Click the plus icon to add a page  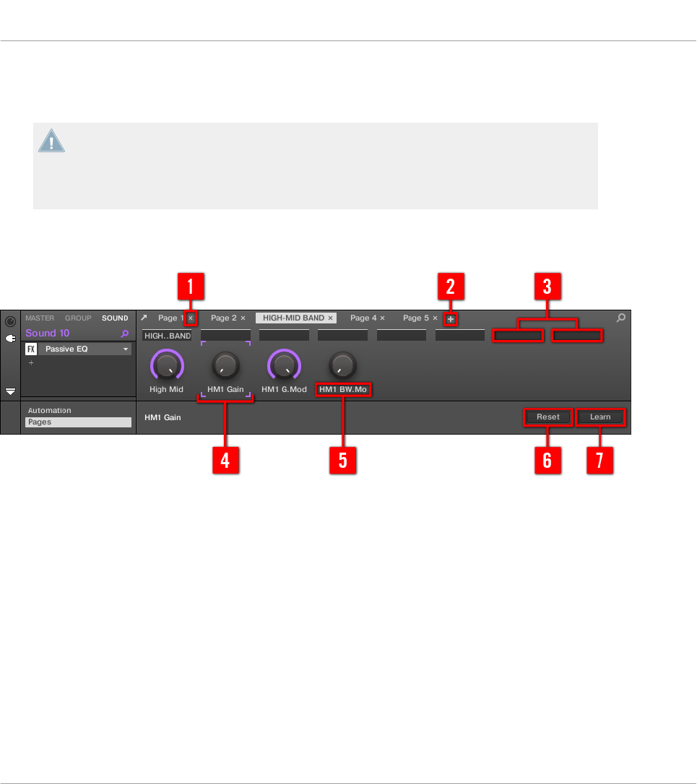pos(450,319)
